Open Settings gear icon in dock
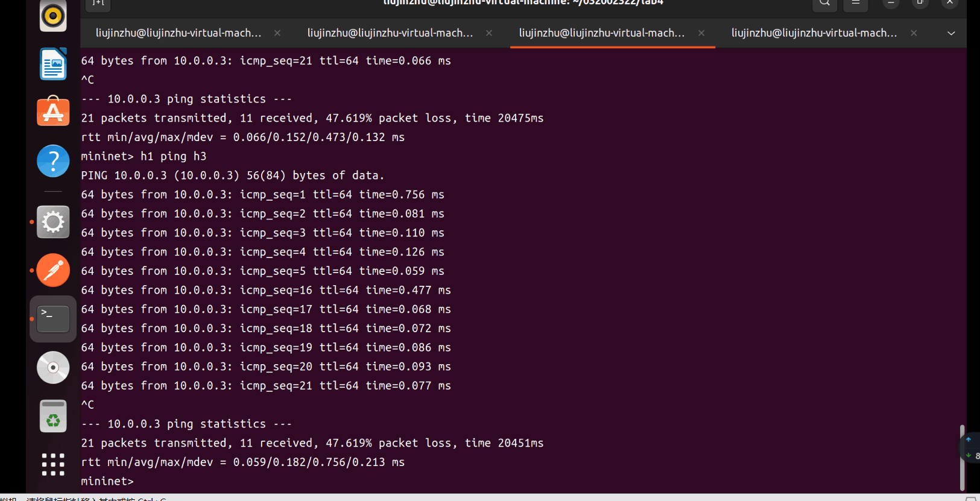Viewport: 980px width, 501px height. (x=53, y=222)
